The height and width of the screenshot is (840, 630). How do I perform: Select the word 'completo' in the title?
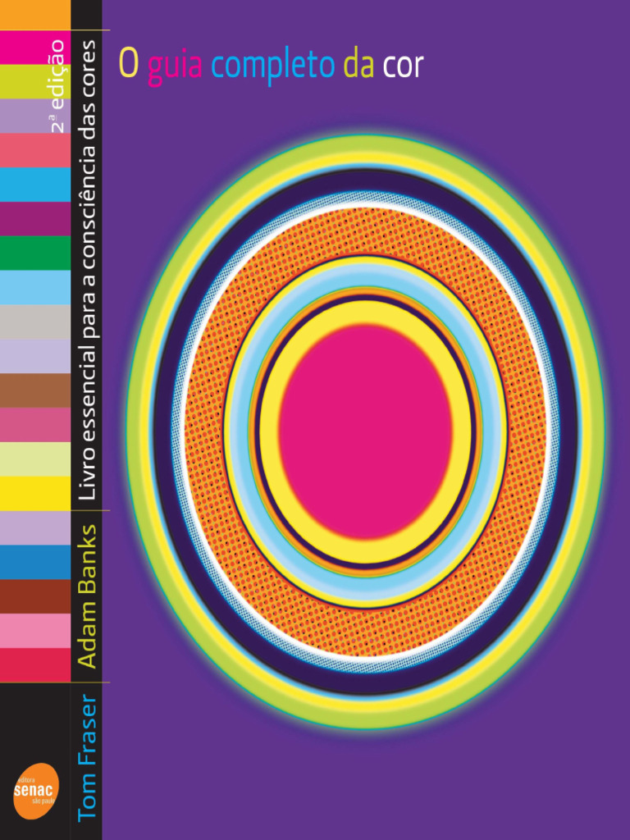[x=272, y=66]
